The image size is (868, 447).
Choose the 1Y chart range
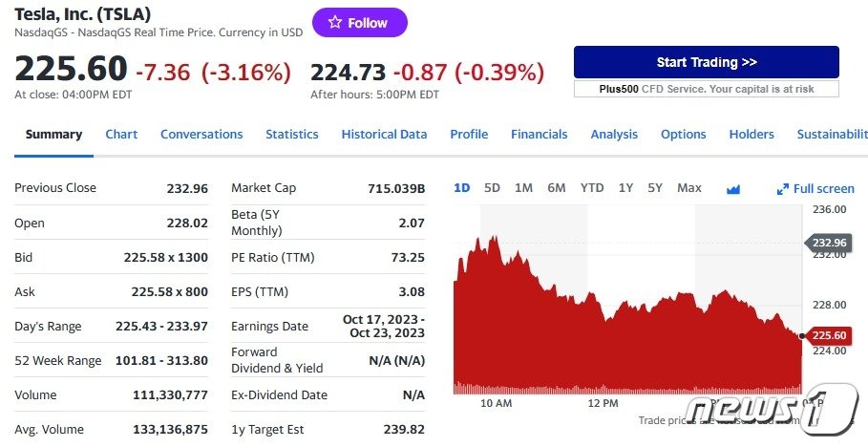point(625,188)
